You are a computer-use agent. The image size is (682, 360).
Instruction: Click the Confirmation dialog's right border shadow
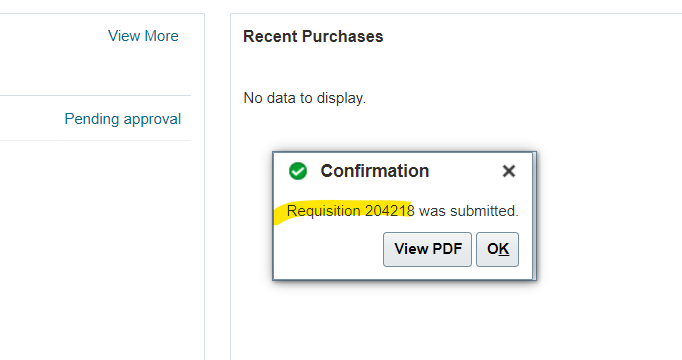(535, 216)
